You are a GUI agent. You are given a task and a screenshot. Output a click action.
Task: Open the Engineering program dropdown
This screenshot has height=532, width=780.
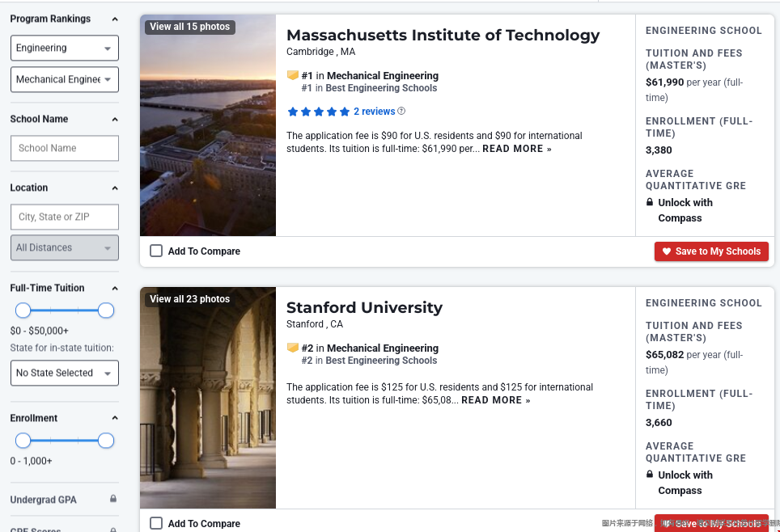[x=65, y=48]
